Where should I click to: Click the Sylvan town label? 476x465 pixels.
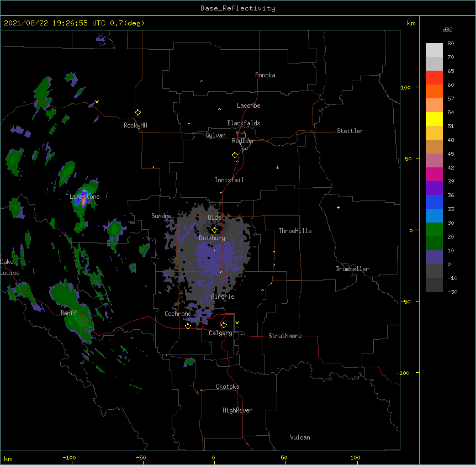click(x=215, y=135)
